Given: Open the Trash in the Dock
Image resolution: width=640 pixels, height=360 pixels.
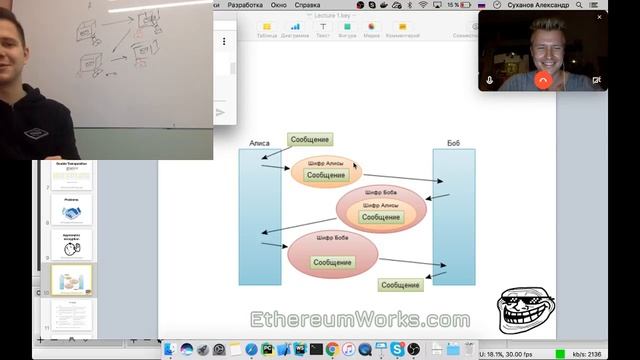Looking at the screenshot, I should point(470,349).
